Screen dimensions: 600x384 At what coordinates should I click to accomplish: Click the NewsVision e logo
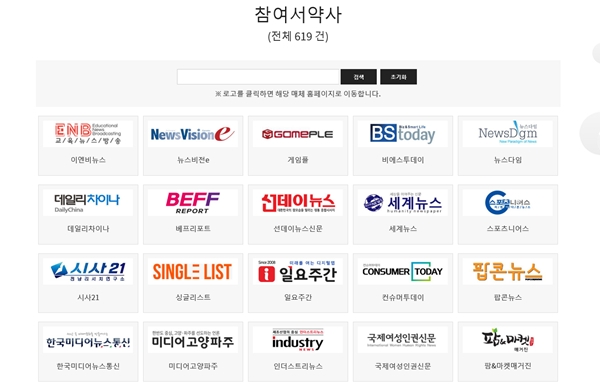click(x=193, y=133)
